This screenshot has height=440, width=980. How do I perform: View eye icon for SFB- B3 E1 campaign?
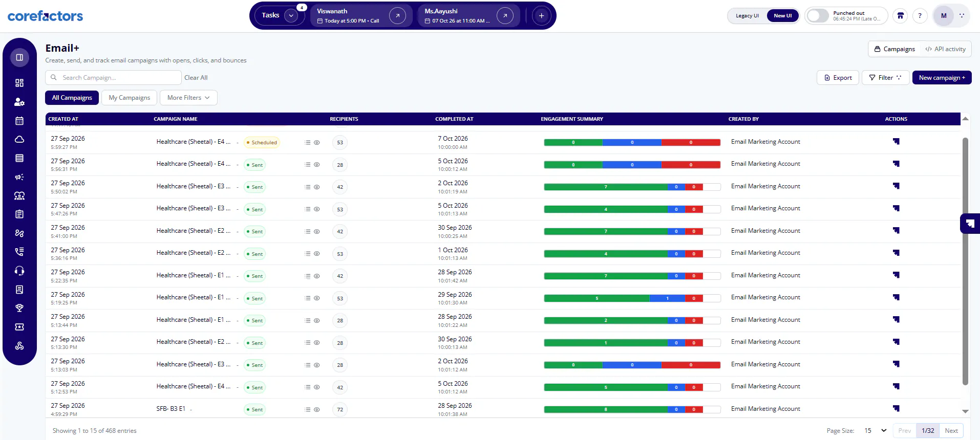317,410
